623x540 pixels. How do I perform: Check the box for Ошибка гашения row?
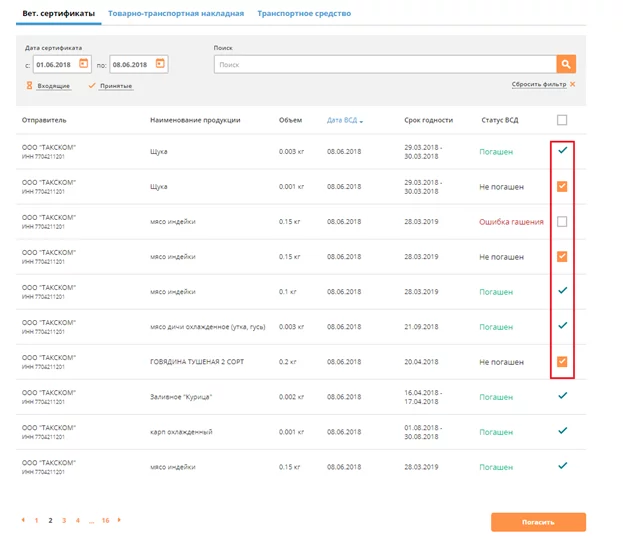[562, 221]
